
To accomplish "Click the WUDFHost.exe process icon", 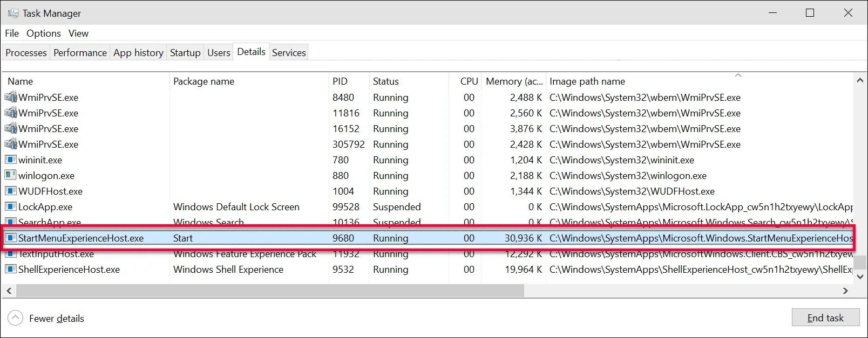I will [10, 191].
